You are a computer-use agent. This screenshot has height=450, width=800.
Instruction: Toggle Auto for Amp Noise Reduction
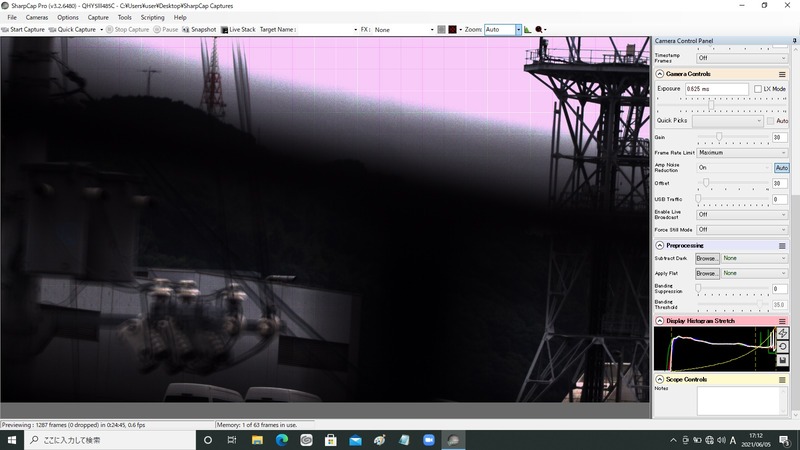click(x=782, y=167)
